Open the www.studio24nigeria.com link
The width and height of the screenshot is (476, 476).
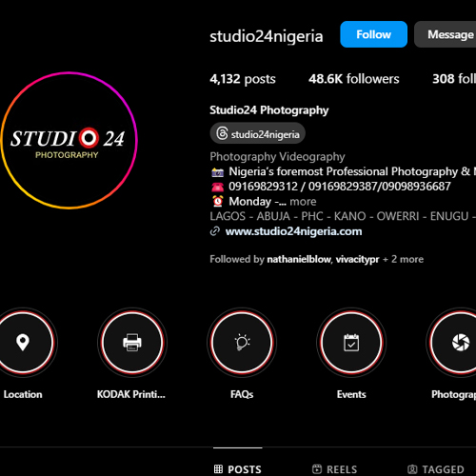coord(293,231)
